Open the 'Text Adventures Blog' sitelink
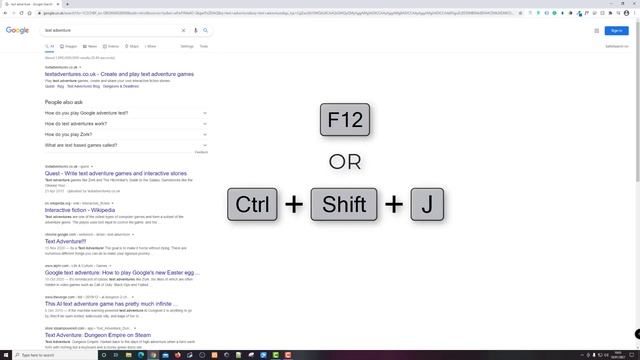Screen dimensions: 640x360 [x=83, y=87]
